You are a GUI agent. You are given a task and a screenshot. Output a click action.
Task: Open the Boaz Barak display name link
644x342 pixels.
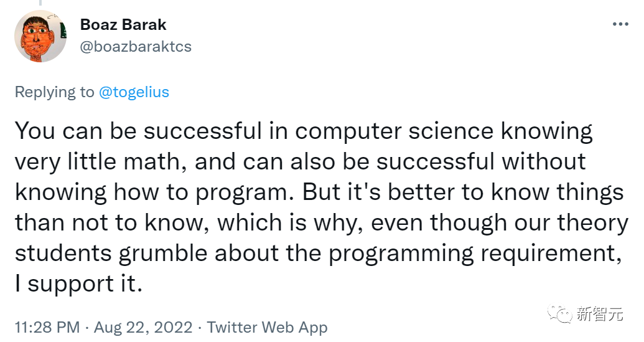click(123, 25)
